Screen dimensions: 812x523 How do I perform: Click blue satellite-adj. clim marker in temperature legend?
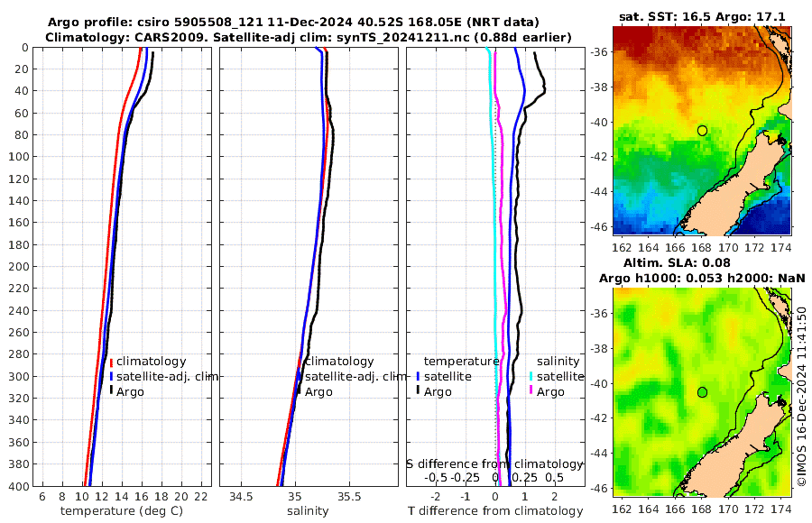[111, 376]
